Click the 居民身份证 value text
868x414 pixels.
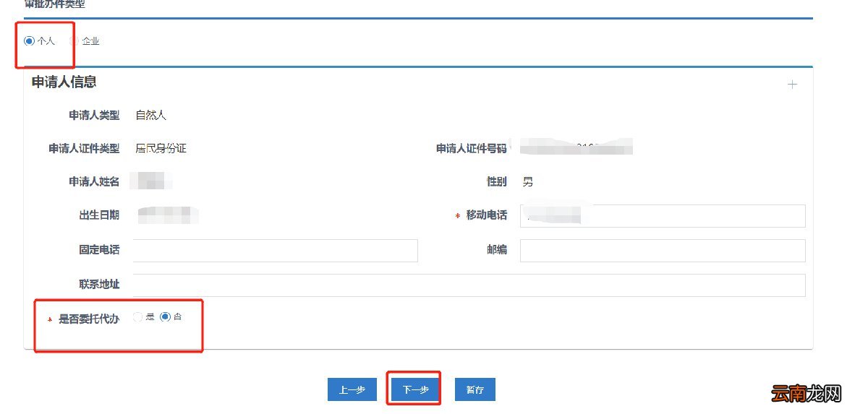(x=161, y=149)
